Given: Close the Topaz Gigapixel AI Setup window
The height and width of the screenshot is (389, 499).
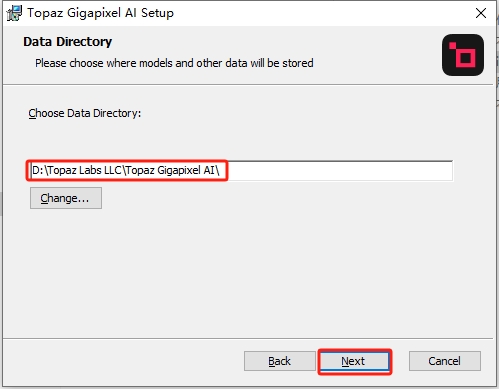Looking at the screenshot, I should pyautogui.click(x=481, y=13).
